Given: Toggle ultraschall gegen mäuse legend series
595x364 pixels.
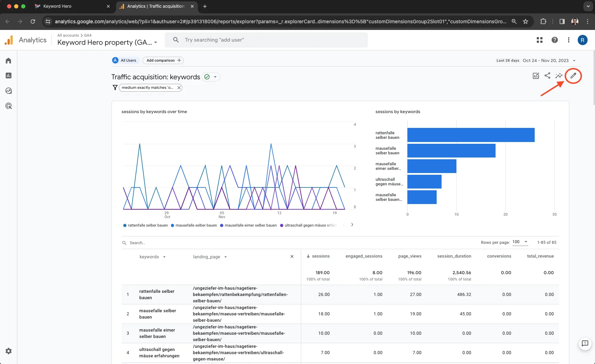Looking at the screenshot, I should click(308, 226).
